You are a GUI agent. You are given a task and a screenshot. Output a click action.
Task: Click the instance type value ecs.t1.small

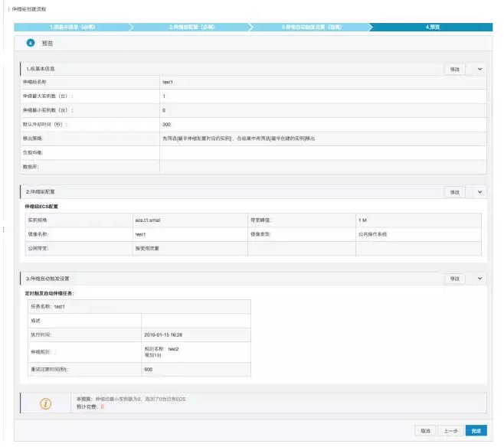pos(146,220)
